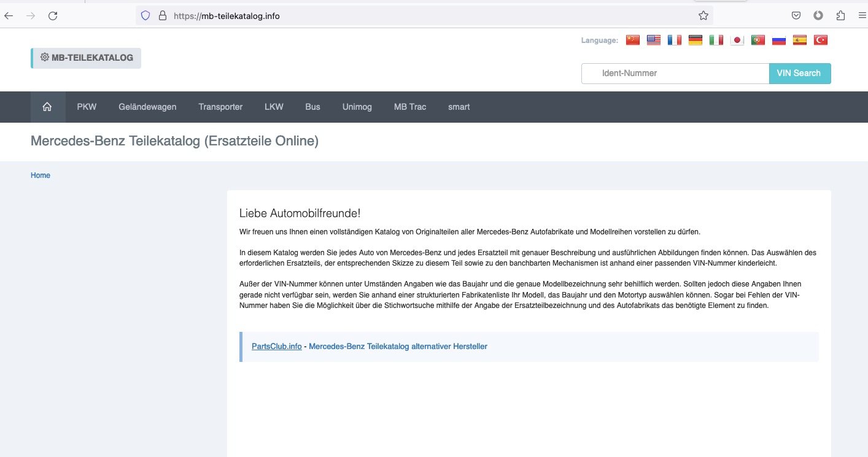The height and width of the screenshot is (457, 868).
Task: Open the PKW category
Action: (x=87, y=107)
